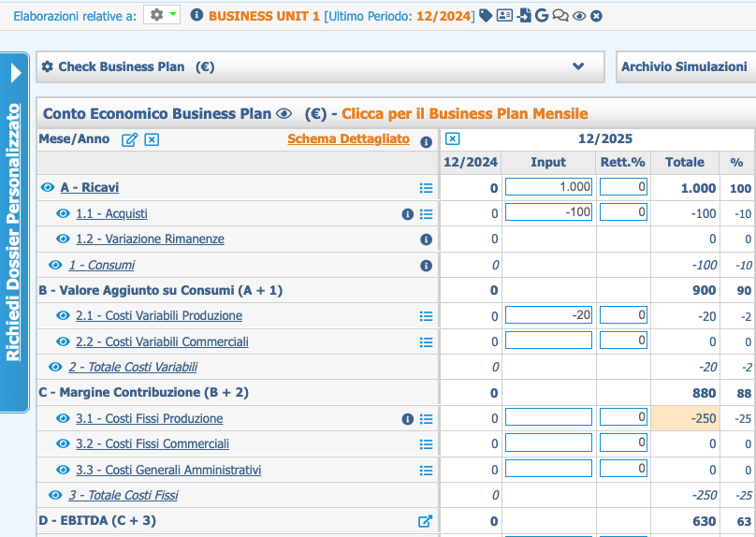Click Rett.% field for 3.2 Costi Fissi Commerciali
This screenshot has width=756, height=537.
623,442
